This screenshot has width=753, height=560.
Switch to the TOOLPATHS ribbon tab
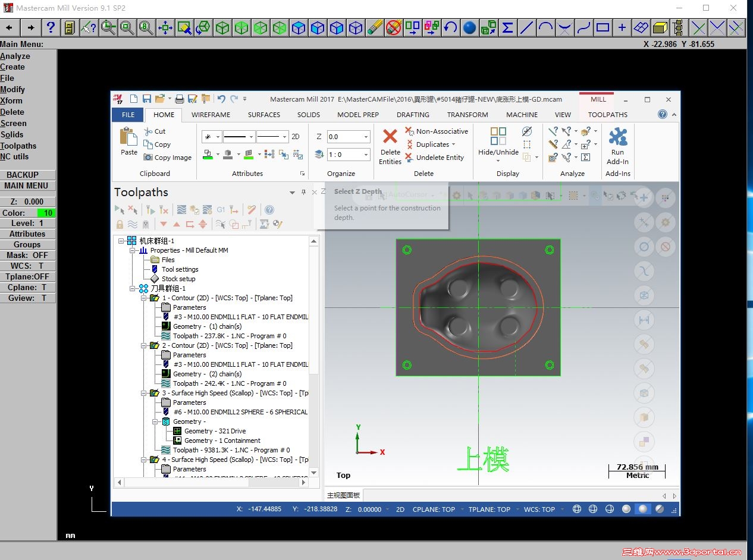tap(608, 115)
